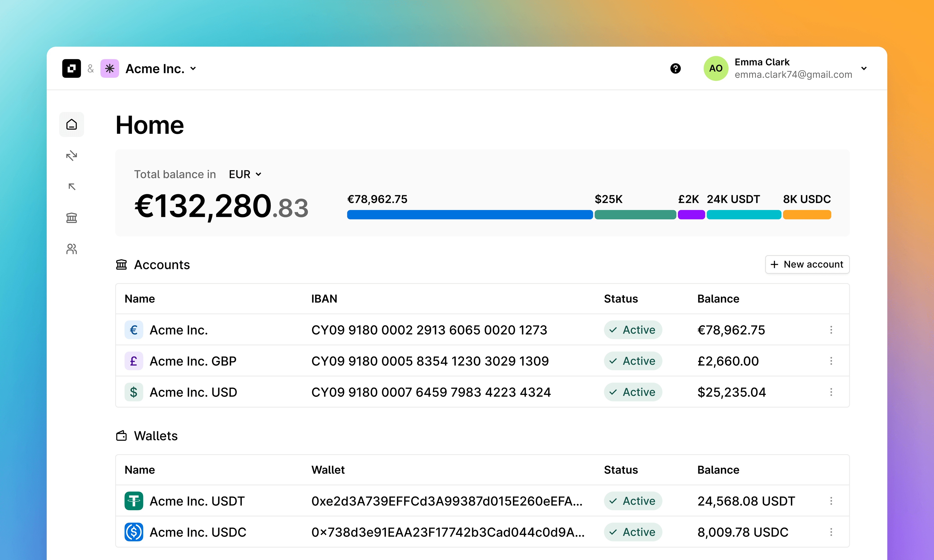934x560 pixels.
Task: Open the EUR currency dropdown
Action: pyautogui.click(x=245, y=174)
